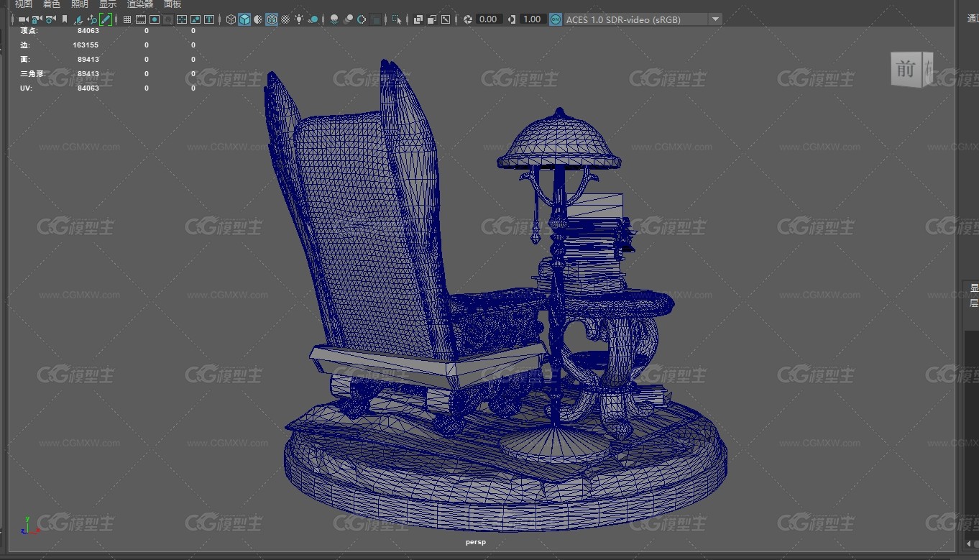Toggle the Film Gate icon

coord(141,19)
